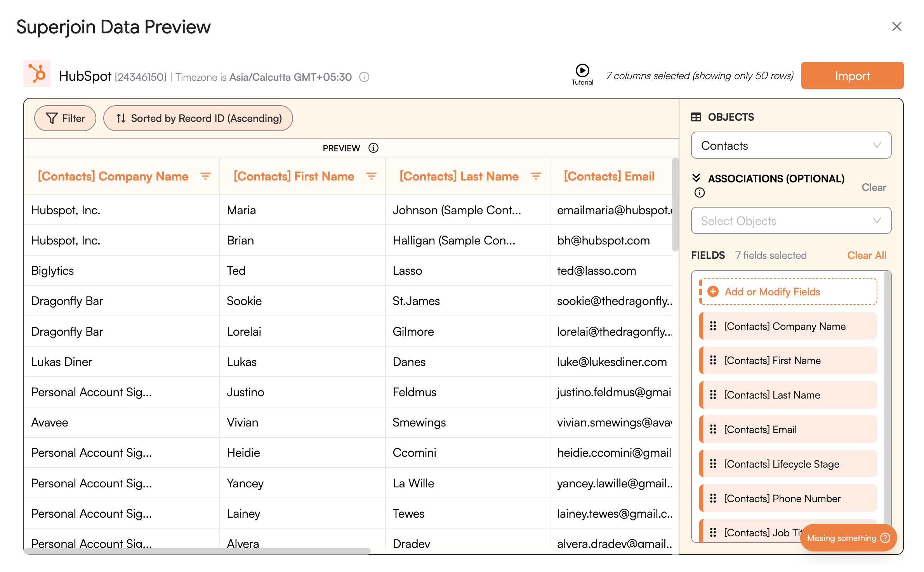Collapse the Associations (Optional) section chevron
This screenshot has height=572, width=924.
[x=696, y=178]
